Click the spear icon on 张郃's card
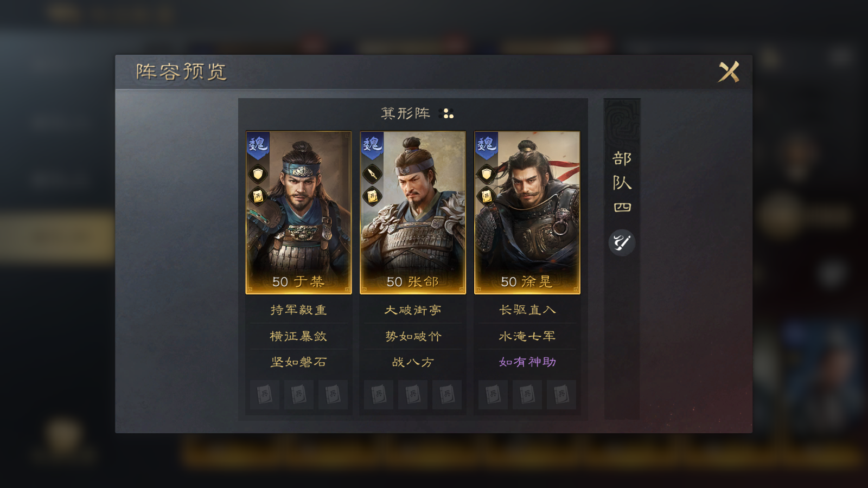The height and width of the screenshot is (488, 868). [372, 174]
